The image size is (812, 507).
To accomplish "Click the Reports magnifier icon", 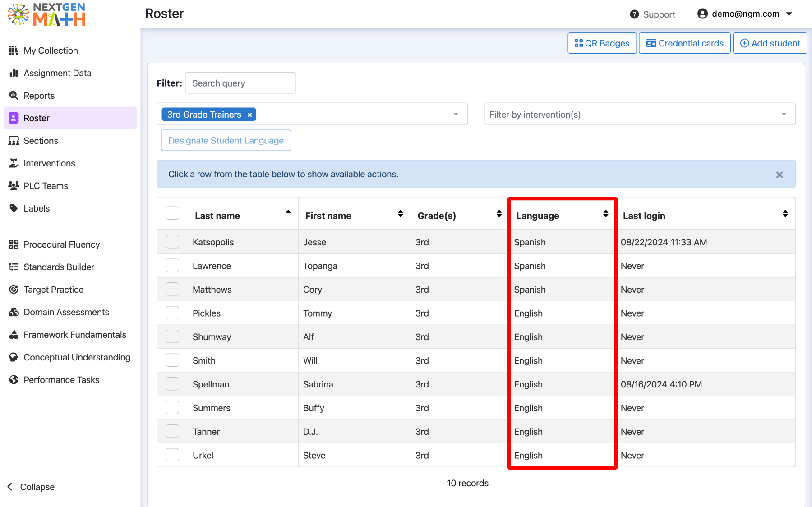I will coord(14,96).
